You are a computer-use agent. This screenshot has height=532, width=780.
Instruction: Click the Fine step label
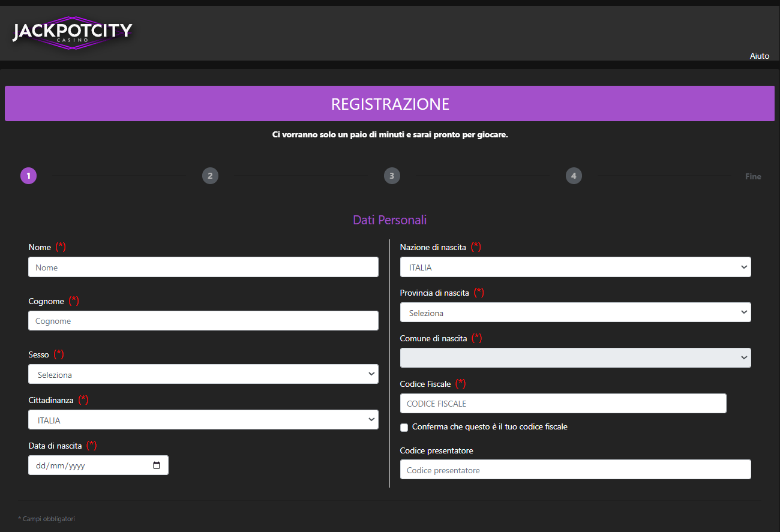[x=753, y=176]
